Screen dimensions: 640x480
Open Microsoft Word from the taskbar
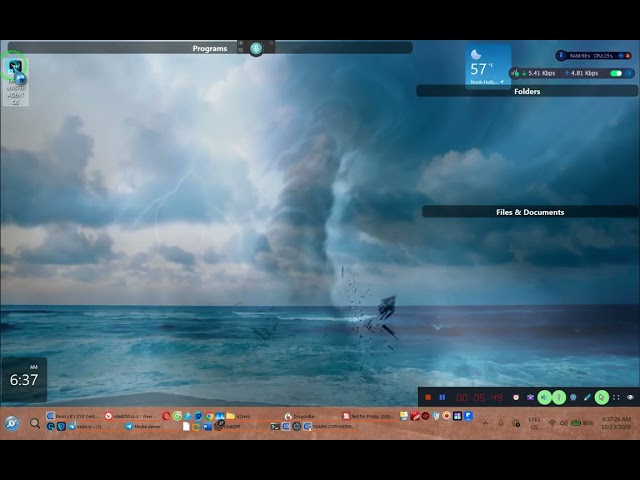coord(207,427)
